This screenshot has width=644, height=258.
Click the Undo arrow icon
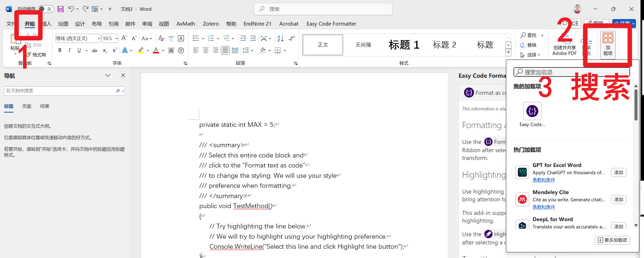[71, 9]
